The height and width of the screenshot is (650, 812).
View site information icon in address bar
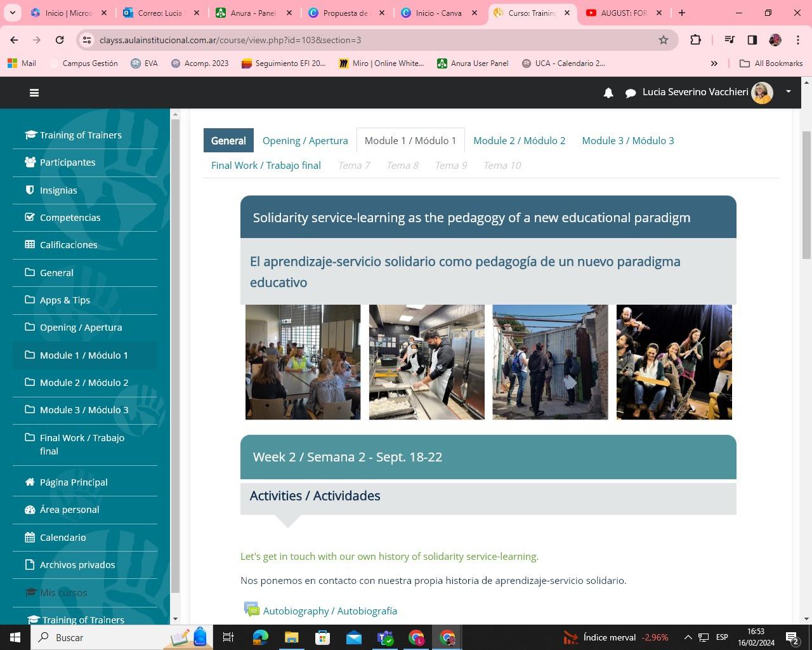(x=88, y=40)
